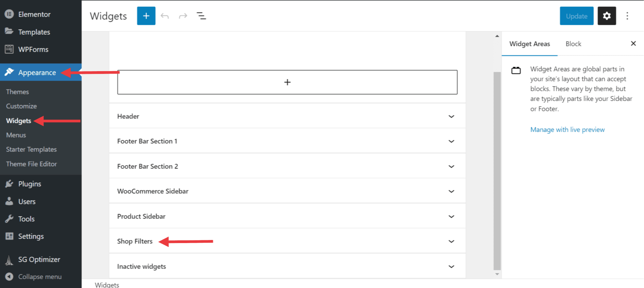
Task: Expand the Inactive widgets section
Action: tap(451, 267)
